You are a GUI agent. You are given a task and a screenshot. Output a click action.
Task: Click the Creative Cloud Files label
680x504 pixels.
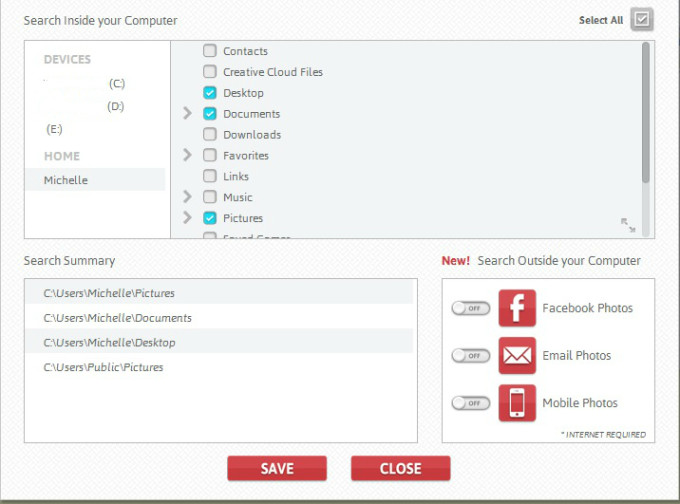[273, 72]
